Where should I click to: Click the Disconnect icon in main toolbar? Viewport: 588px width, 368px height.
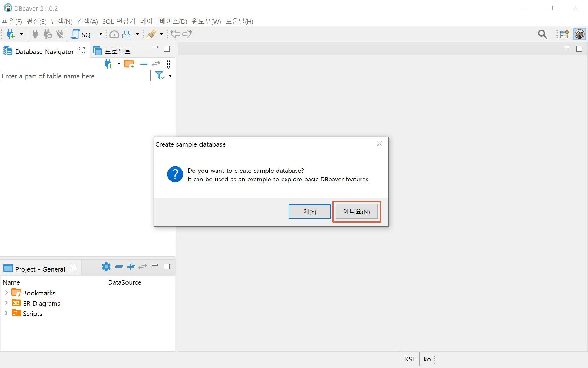tap(60, 34)
